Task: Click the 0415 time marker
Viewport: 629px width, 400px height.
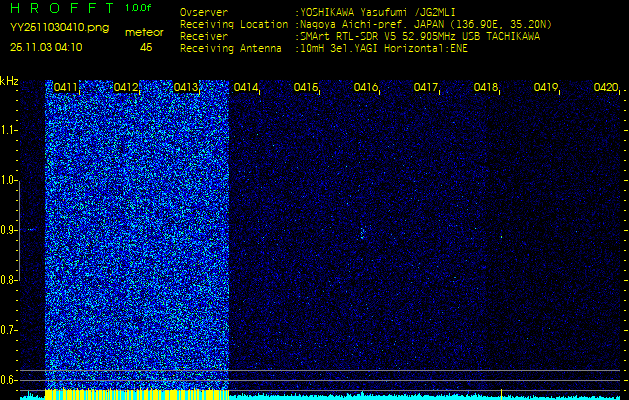Action: (x=306, y=87)
